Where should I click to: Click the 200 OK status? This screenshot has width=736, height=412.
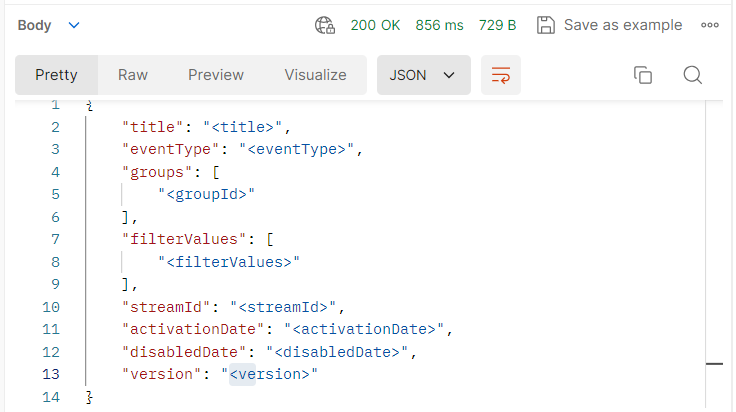(x=376, y=25)
